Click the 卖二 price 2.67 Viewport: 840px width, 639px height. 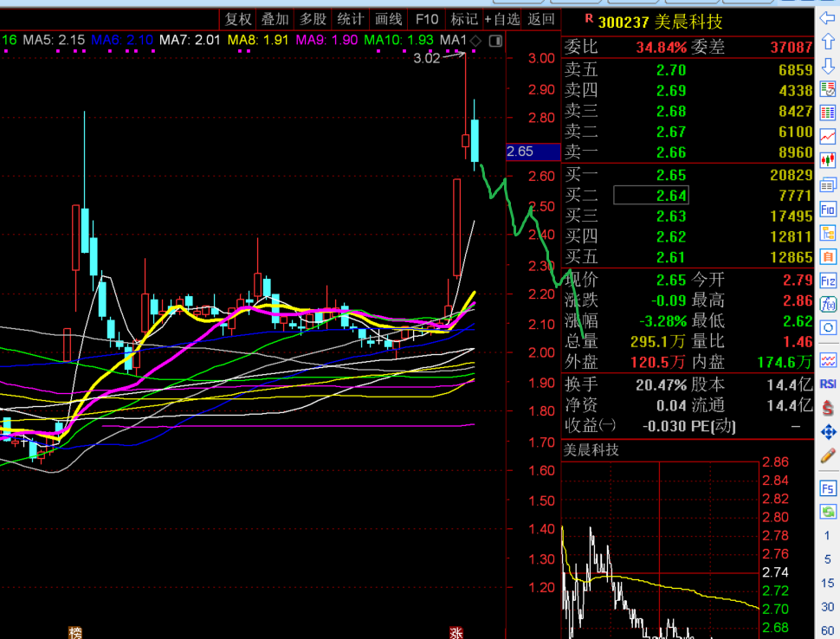point(671,132)
